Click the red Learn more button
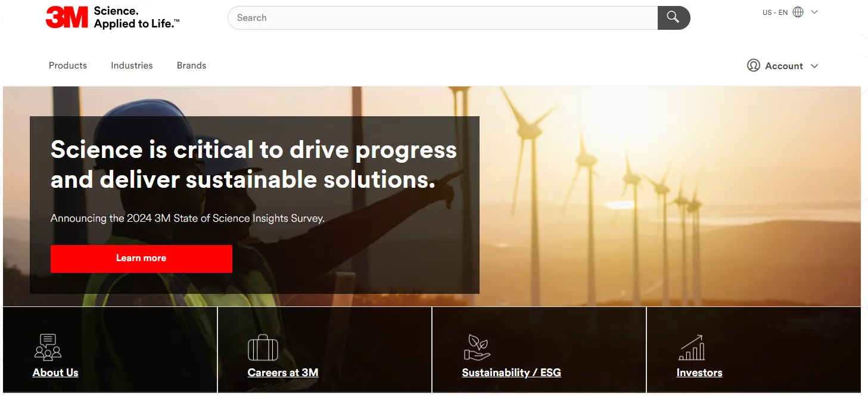Viewport: 868px width, 397px height. point(141,259)
